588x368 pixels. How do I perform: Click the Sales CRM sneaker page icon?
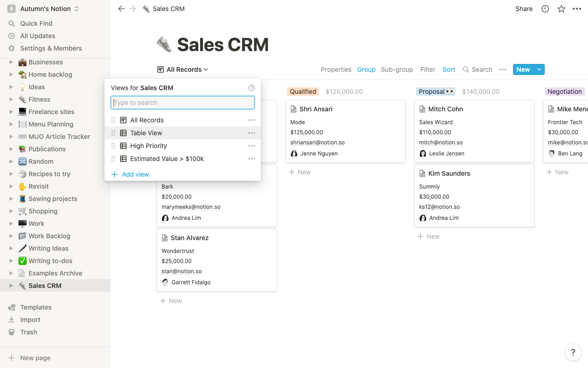pyautogui.click(x=164, y=45)
